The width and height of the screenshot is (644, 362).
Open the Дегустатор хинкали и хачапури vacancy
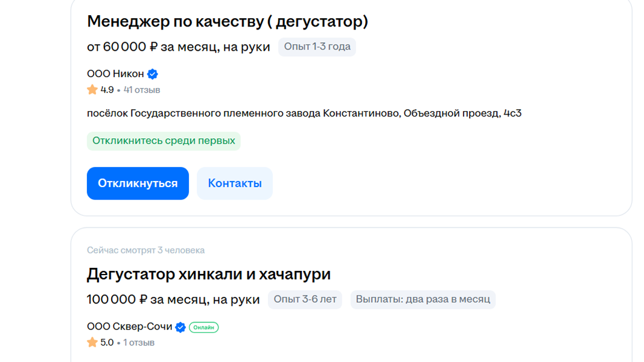click(x=209, y=274)
